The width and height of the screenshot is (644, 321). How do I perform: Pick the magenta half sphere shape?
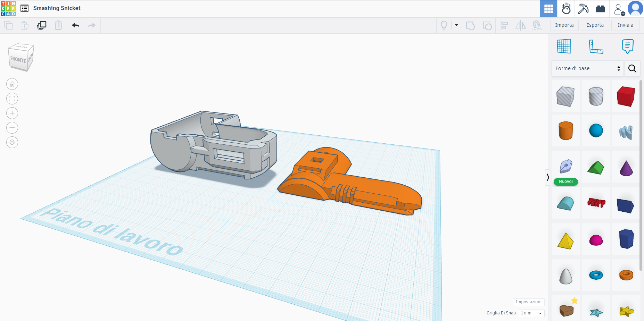tap(596, 240)
